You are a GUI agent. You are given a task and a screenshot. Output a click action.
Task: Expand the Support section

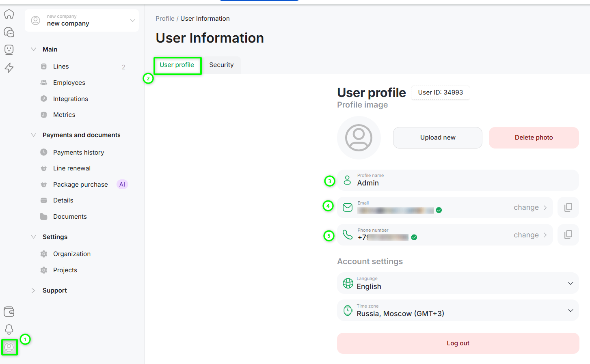point(54,291)
